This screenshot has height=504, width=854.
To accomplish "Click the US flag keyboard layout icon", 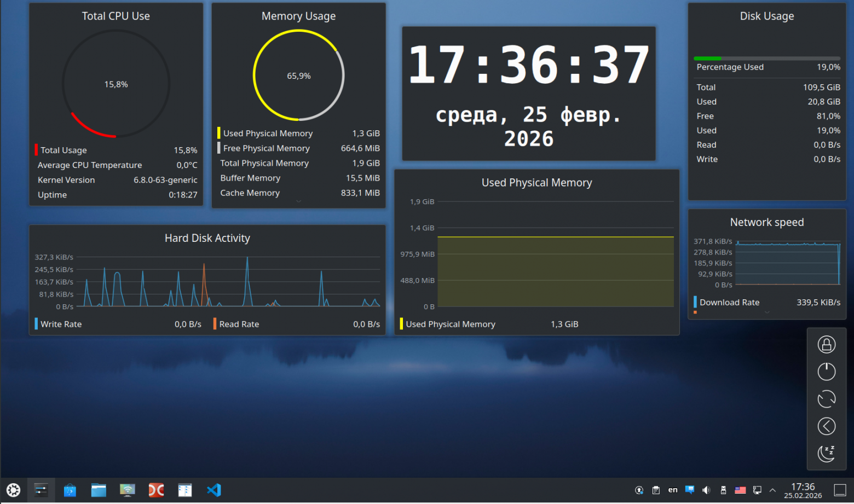I will (x=740, y=490).
